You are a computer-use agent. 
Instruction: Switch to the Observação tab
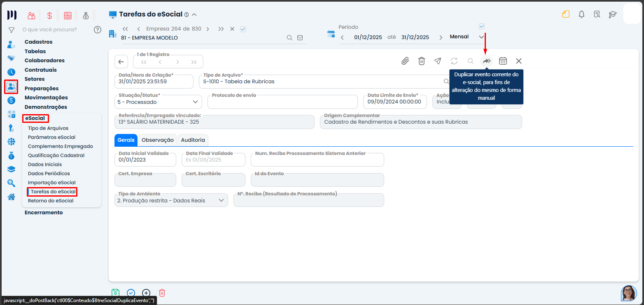pos(158,140)
